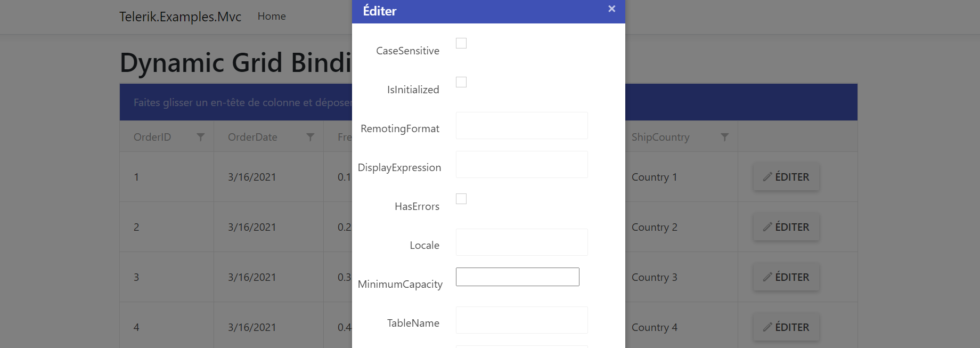Sort by the ShipCountry column header
This screenshot has height=348, width=980.
(660, 137)
